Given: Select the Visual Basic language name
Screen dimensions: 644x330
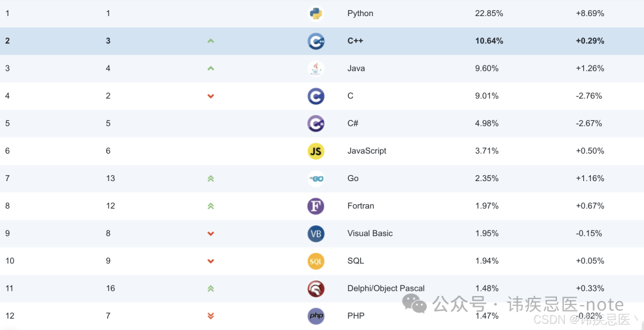Looking at the screenshot, I should pyautogui.click(x=370, y=234).
